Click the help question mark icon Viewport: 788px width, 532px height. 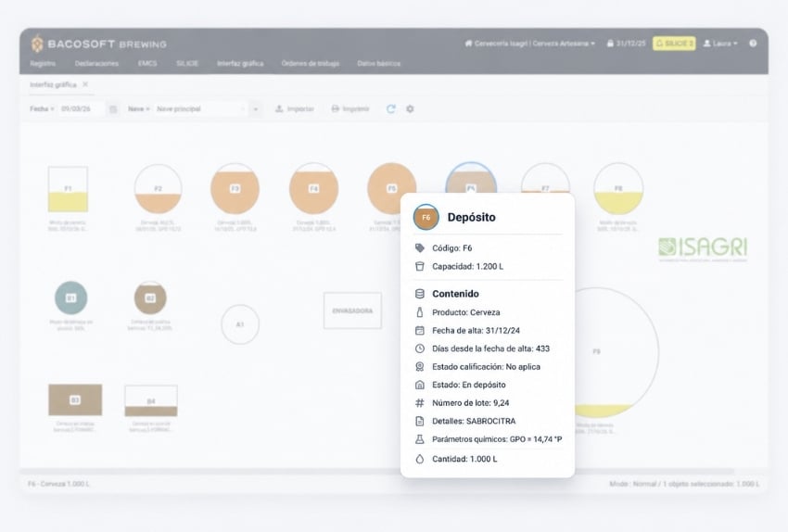[x=753, y=44]
